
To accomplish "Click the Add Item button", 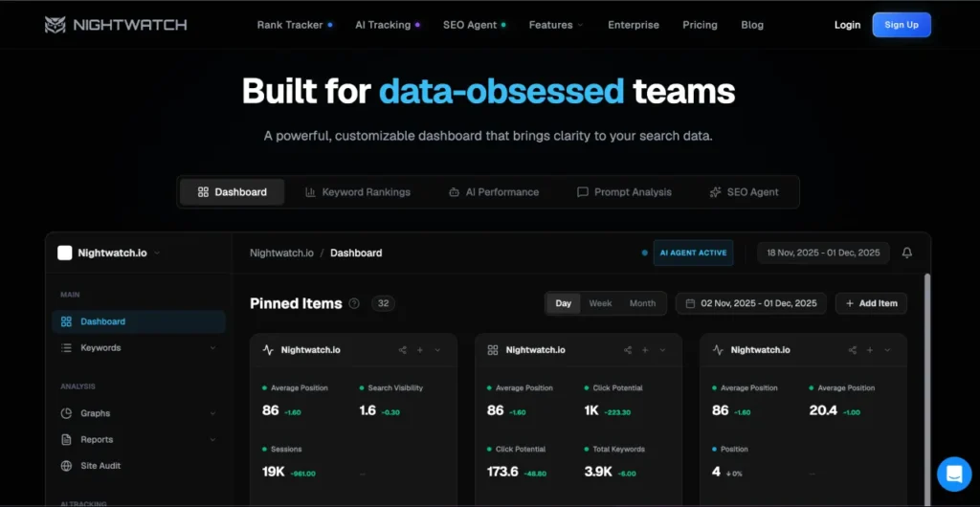I will [871, 303].
